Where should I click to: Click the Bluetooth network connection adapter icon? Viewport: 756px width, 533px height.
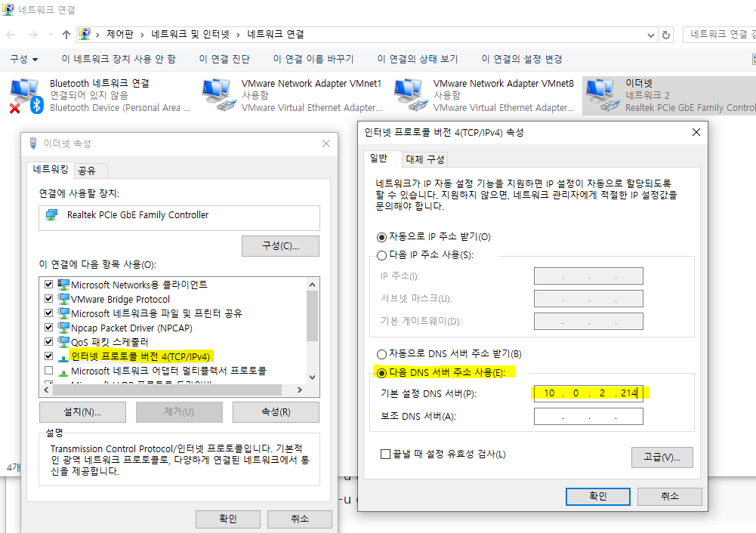click(26, 95)
